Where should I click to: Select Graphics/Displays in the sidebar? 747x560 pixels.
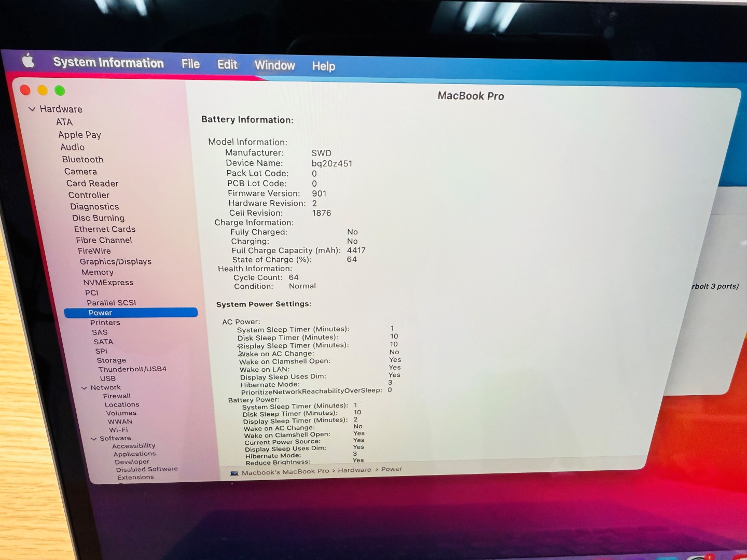[116, 262]
